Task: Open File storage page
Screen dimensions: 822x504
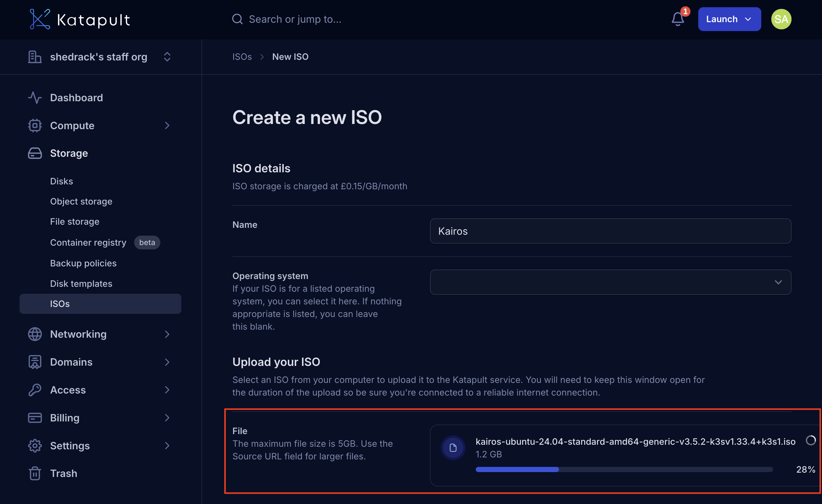Action: (75, 222)
